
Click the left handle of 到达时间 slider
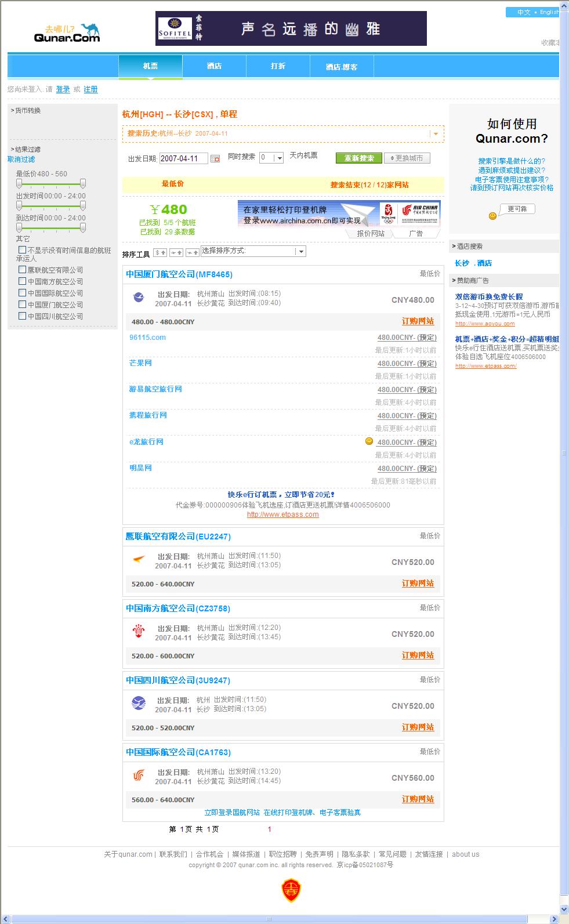click(x=19, y=228)
